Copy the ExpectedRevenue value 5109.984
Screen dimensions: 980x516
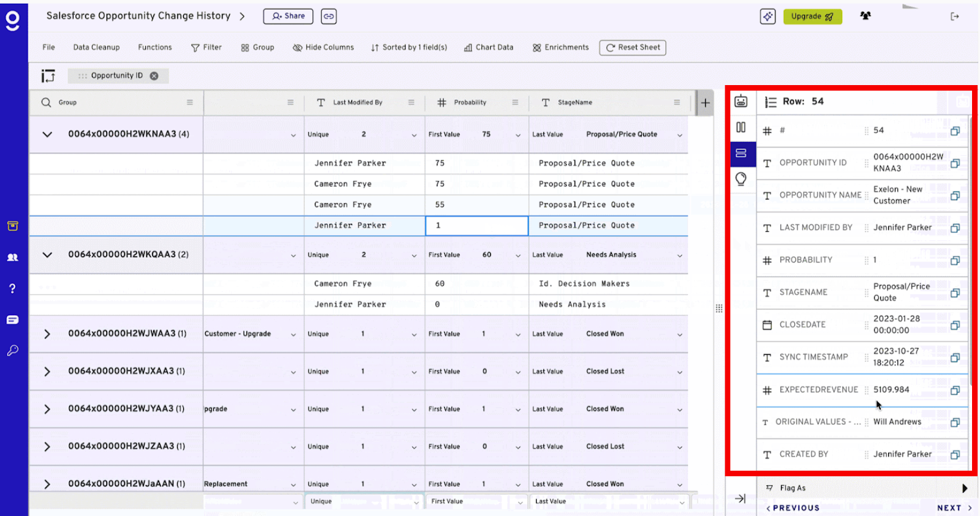[x=955, y=391]
